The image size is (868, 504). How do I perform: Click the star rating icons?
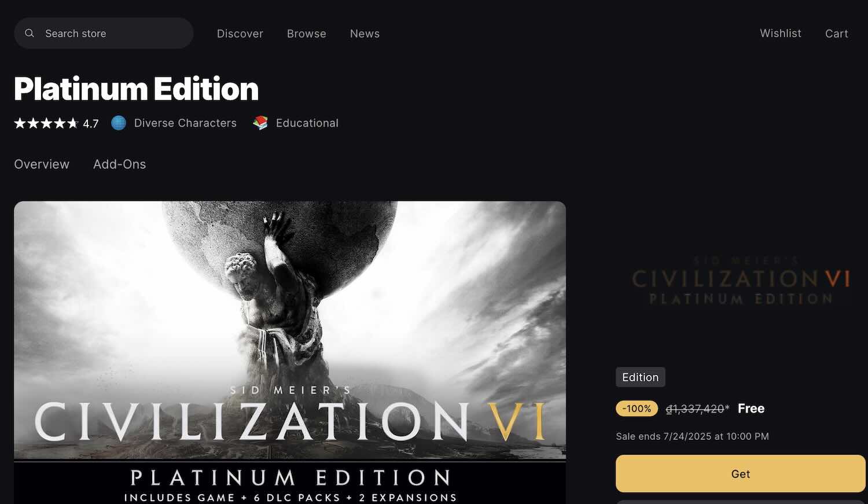tap(46, 123)
